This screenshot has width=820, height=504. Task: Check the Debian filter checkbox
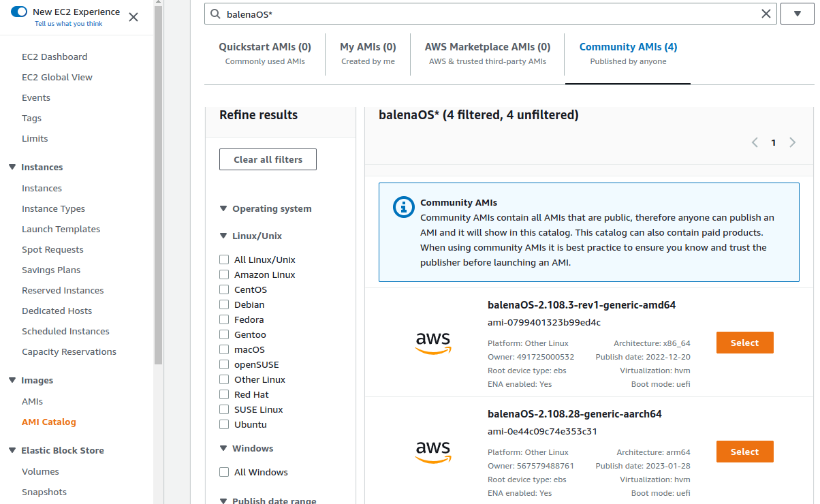point(224,304)
